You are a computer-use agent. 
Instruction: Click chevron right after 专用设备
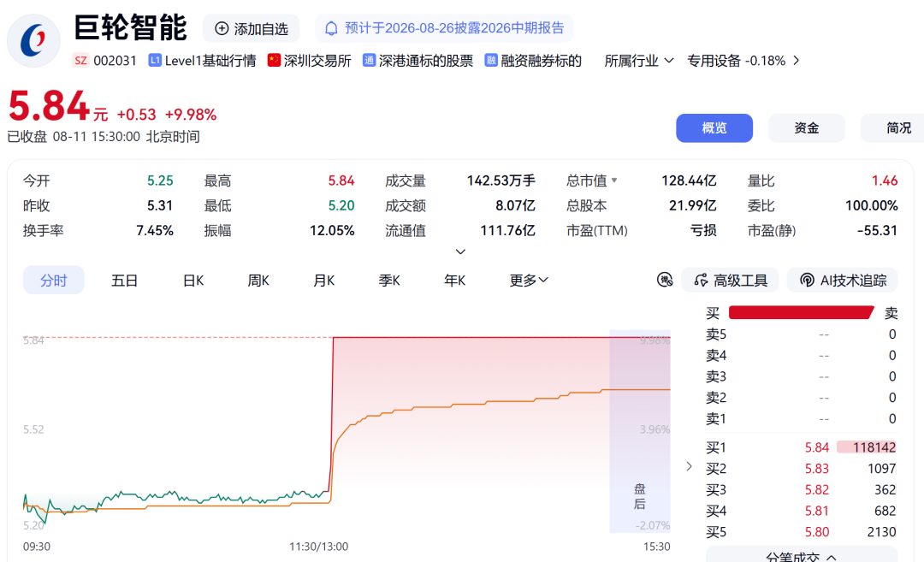pyautogui.click(x=797, y=61)
